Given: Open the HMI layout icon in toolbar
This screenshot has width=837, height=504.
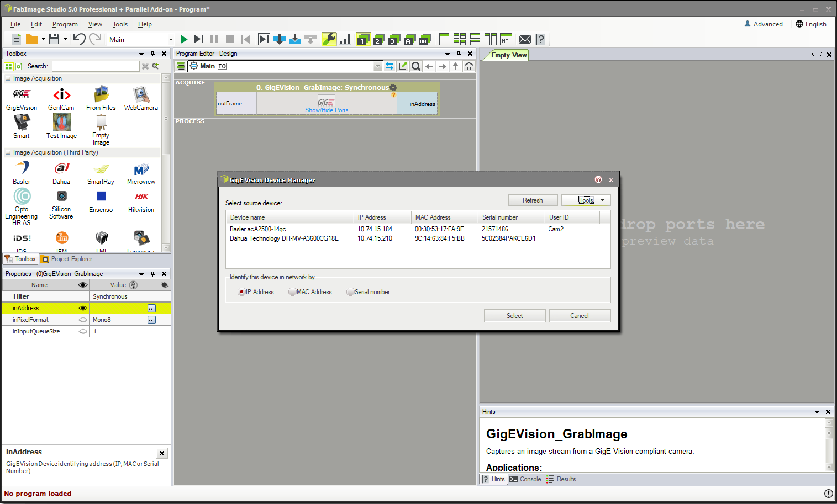Looking at the screenshot, I should [x=506, y=39].
